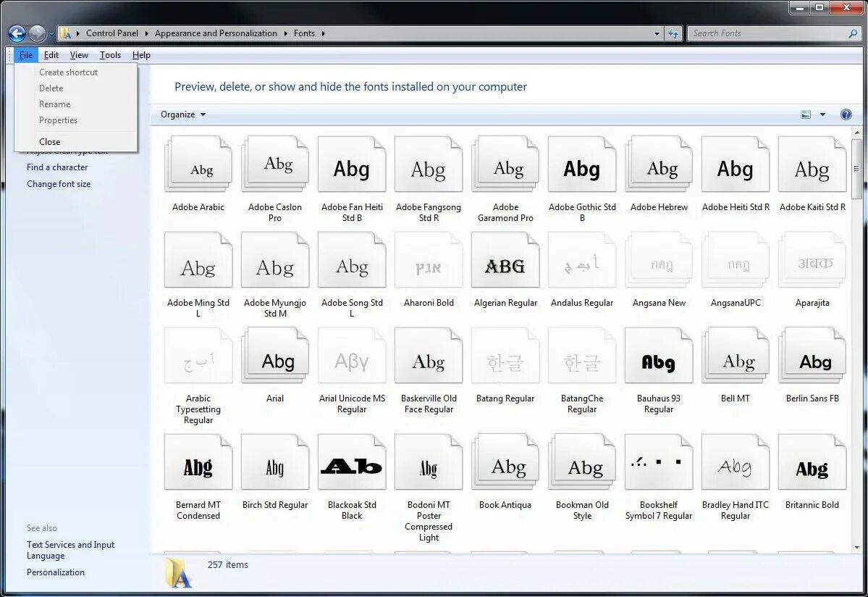Select Bodoni MT Poster Compressed Light font

tap(429, 462)
